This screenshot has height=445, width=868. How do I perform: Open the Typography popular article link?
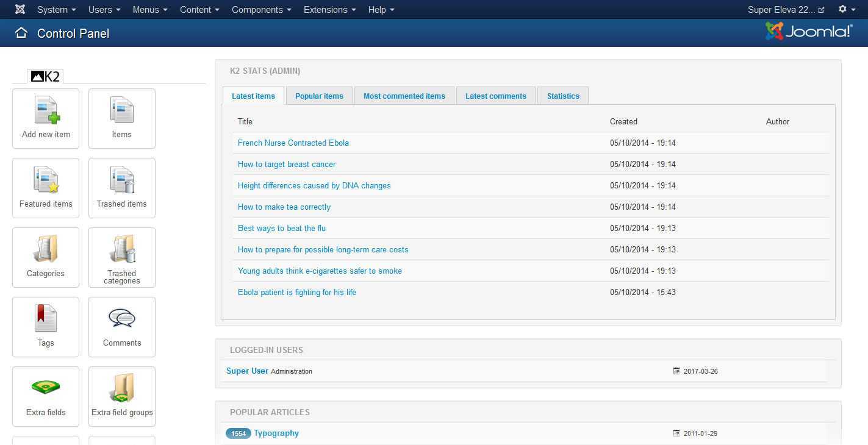[x=276, y=433]
